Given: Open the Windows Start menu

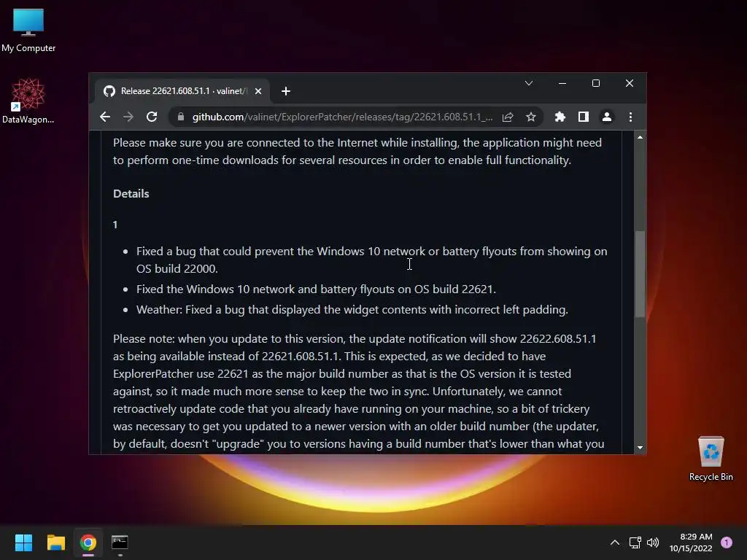Looking at the screenshot, I should 23,542.
